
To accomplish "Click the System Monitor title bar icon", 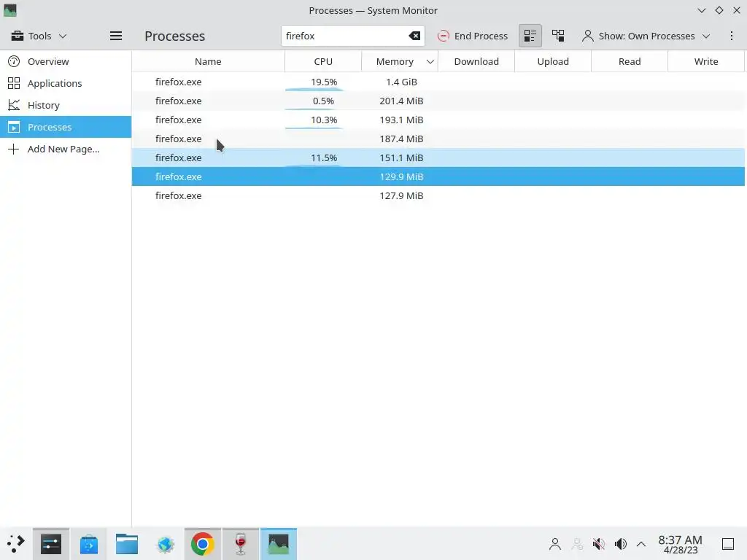I will 10,10.
